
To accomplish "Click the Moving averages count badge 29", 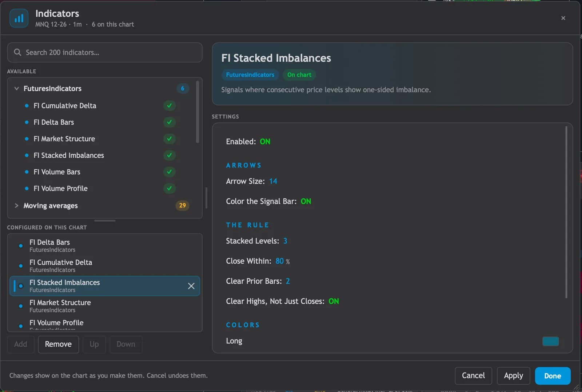I will click(x=183, y=205).
